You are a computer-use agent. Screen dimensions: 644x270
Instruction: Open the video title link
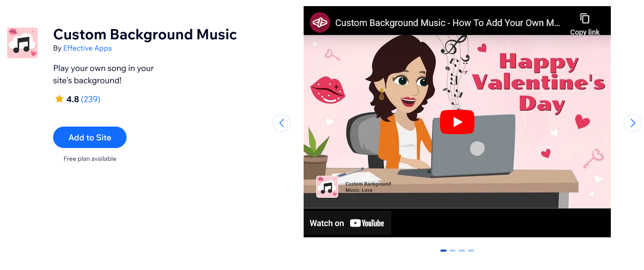(448, 23)
